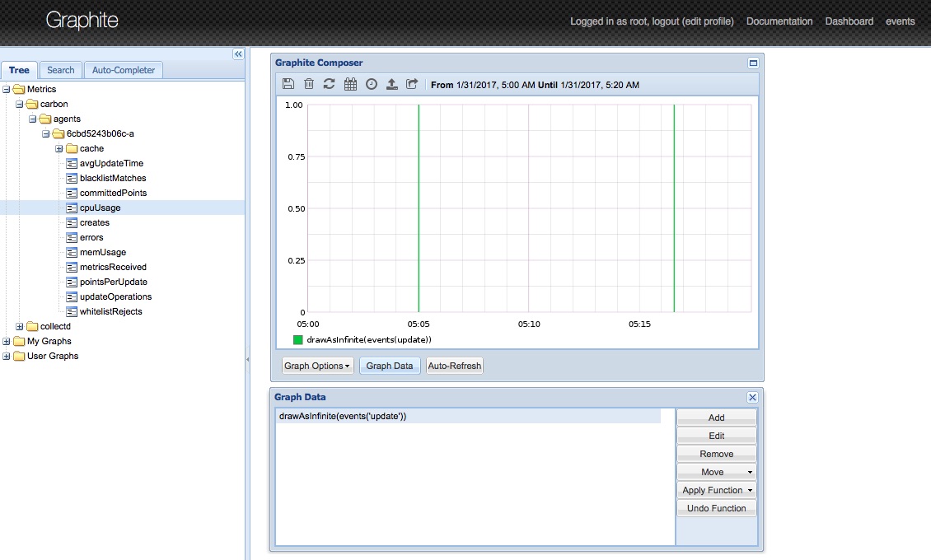Open the edit profile link

[708, 21]
